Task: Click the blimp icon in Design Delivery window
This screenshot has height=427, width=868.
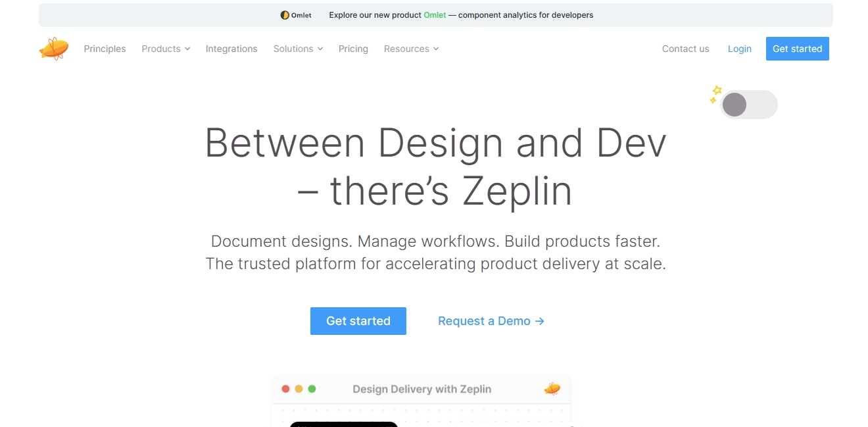Action: pos(552,389)
